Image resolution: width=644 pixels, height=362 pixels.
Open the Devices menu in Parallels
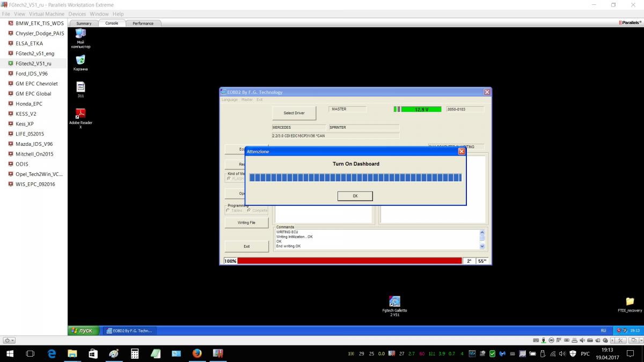pos(77,14)
